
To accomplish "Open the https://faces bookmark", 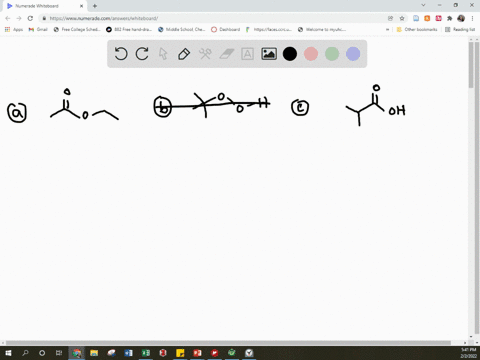I will point(269,29).
